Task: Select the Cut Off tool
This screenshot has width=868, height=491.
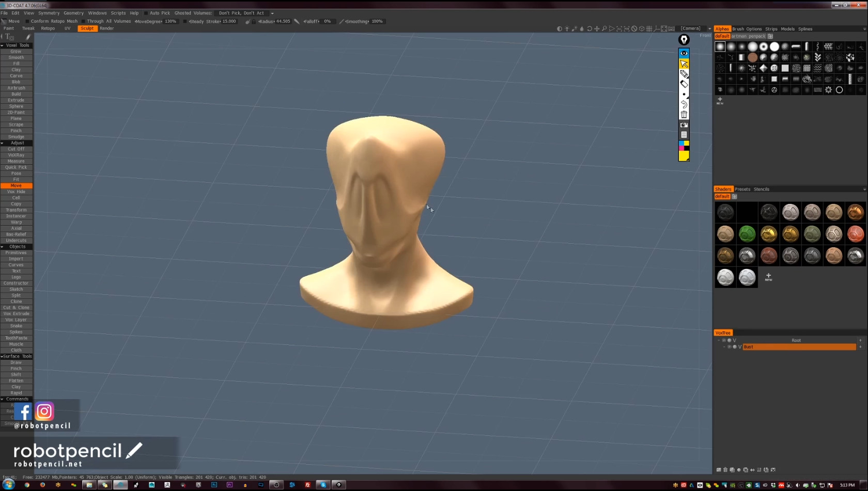Action: 16,149
